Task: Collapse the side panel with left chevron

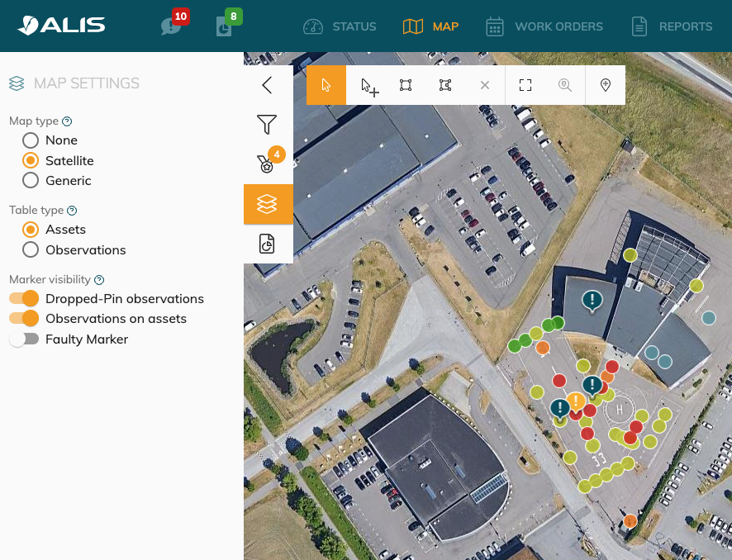Action: 267,85
